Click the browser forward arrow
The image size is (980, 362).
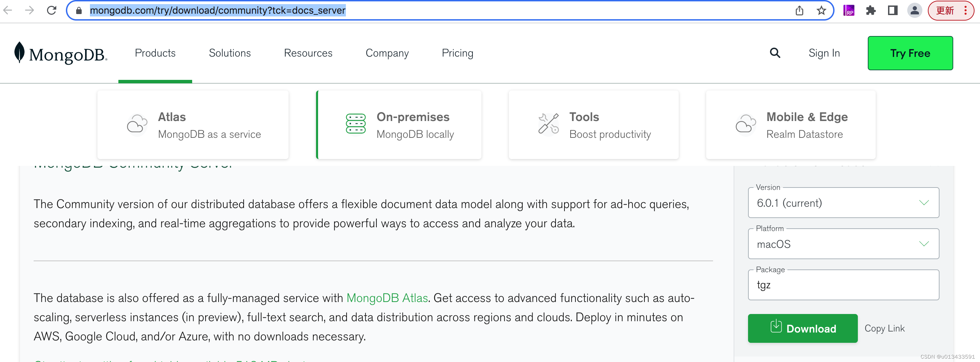(29, 10)
